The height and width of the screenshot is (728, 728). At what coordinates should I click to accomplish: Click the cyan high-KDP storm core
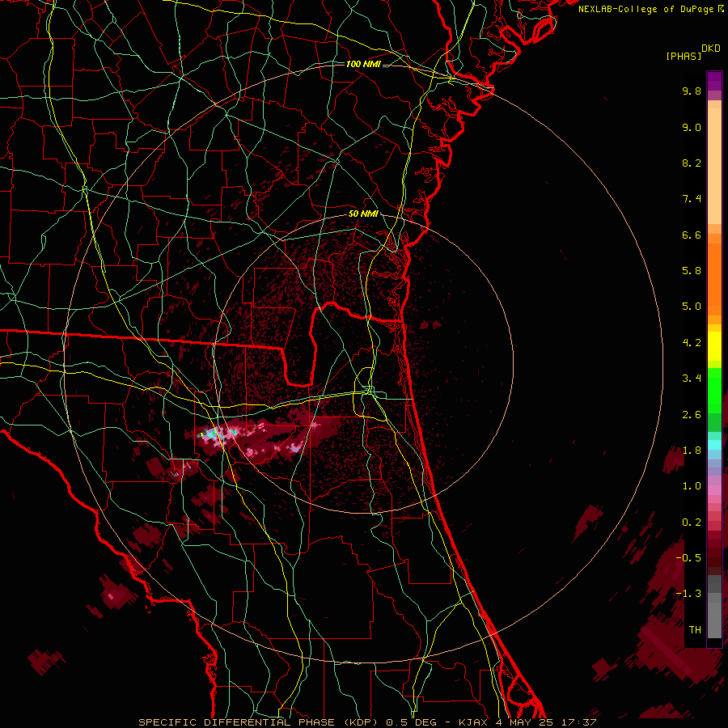click(x=211, y=435)
